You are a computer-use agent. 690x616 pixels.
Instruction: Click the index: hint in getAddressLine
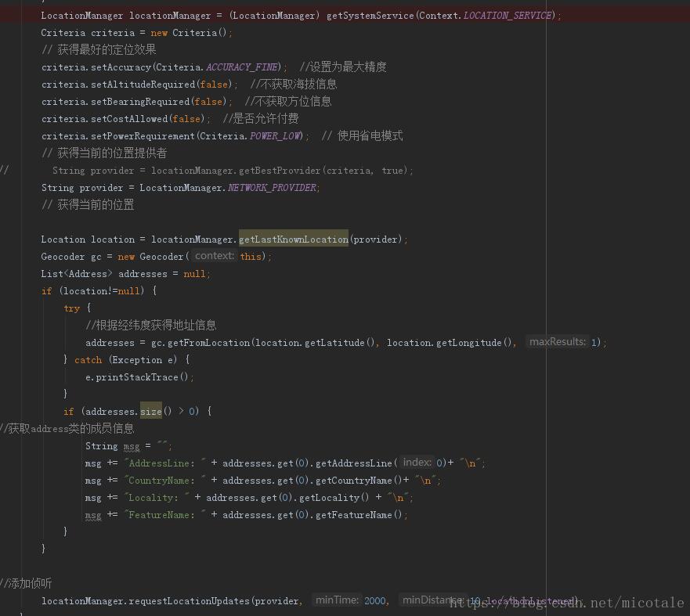coord(417,463)
